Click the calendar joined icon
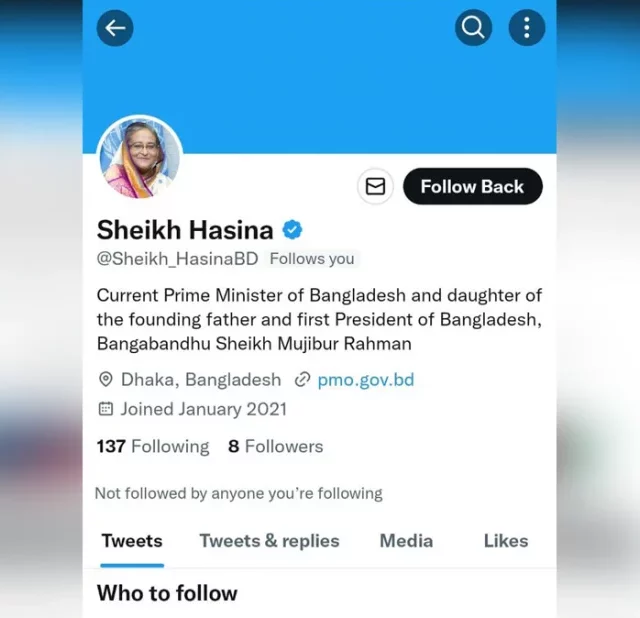The image size is (640, 618). pos(106,409)
